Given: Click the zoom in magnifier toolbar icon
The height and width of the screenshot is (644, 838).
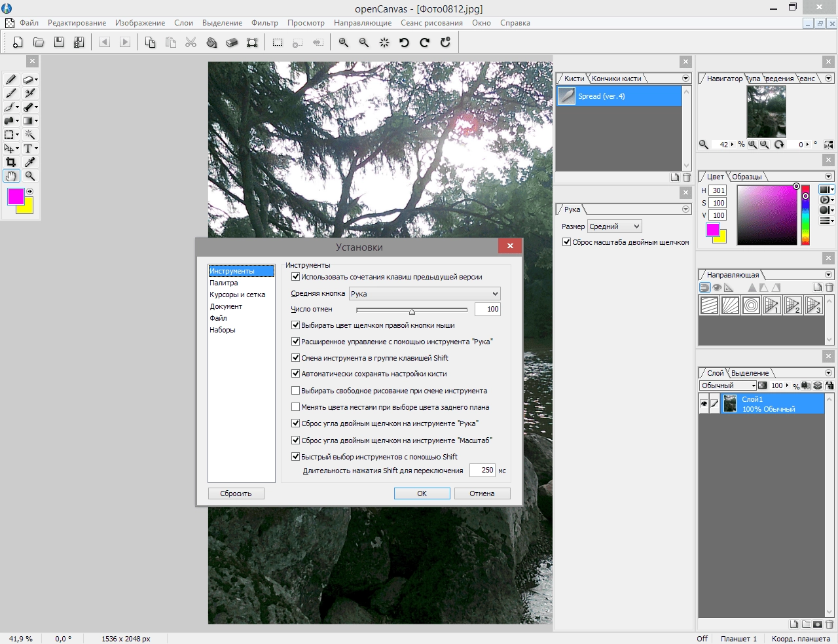Looking at the screenshot, I should 343,43.
